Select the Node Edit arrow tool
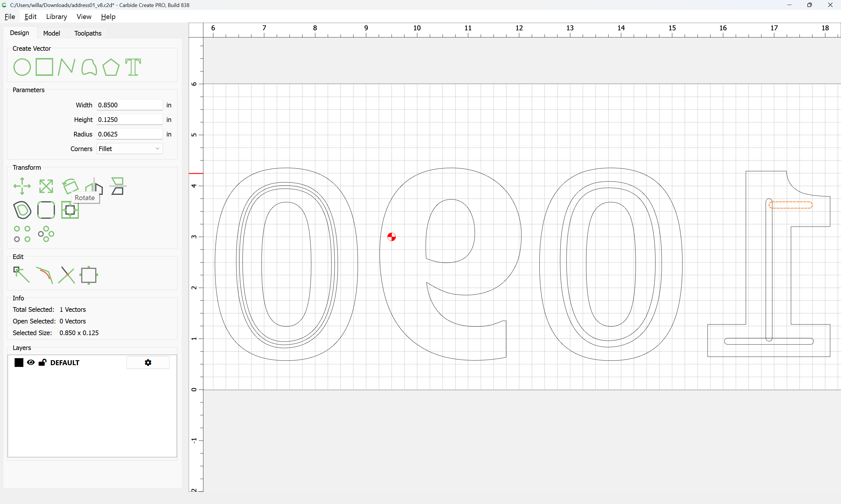This screenshot has height=504, width=841. [x=21, y=275]
